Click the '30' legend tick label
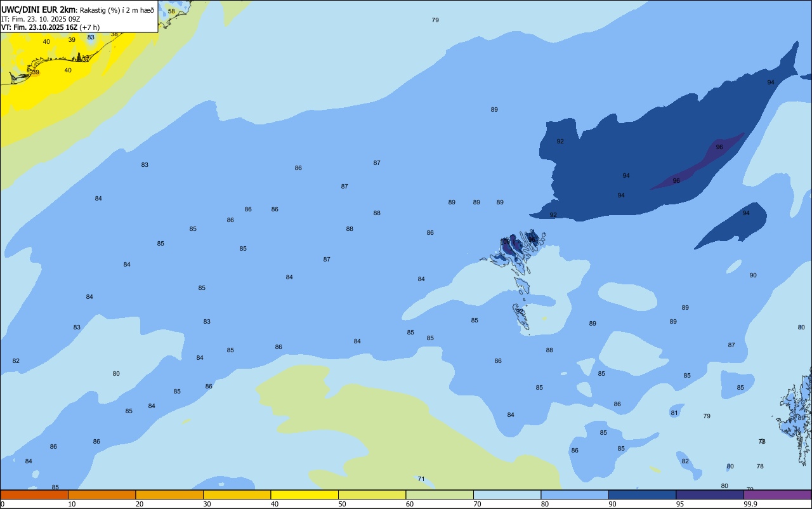Viewport: 812px width, 509px height. (207, 504)
